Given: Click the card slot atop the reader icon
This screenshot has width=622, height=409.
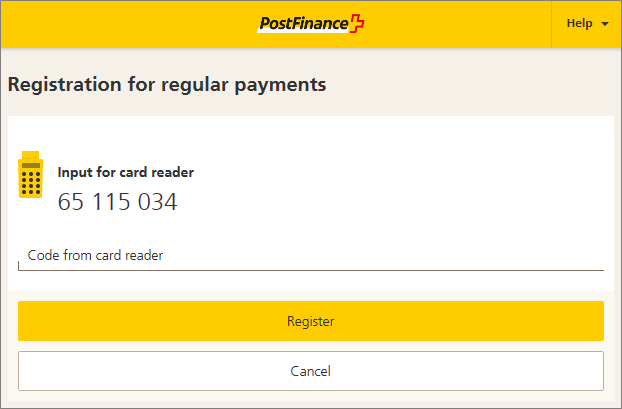Looking at the screenshot, I should pyautogui.click(x=31, y=155).
